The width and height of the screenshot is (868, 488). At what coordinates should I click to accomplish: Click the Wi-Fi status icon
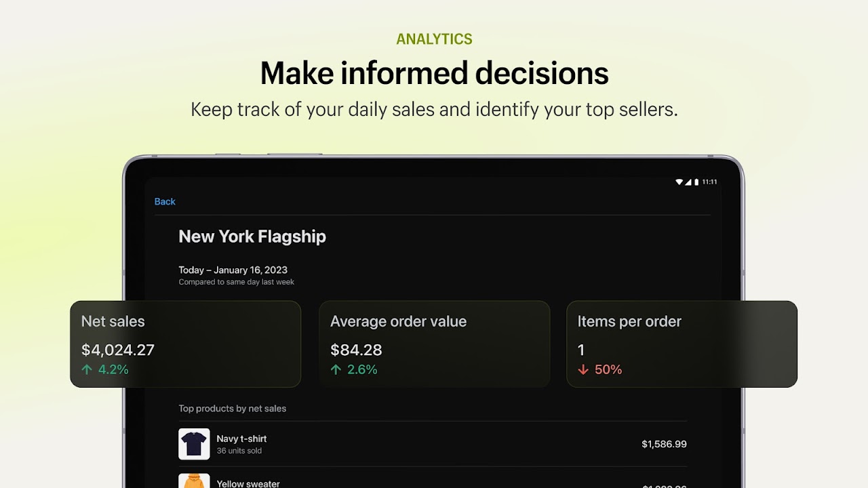(679, 182)
